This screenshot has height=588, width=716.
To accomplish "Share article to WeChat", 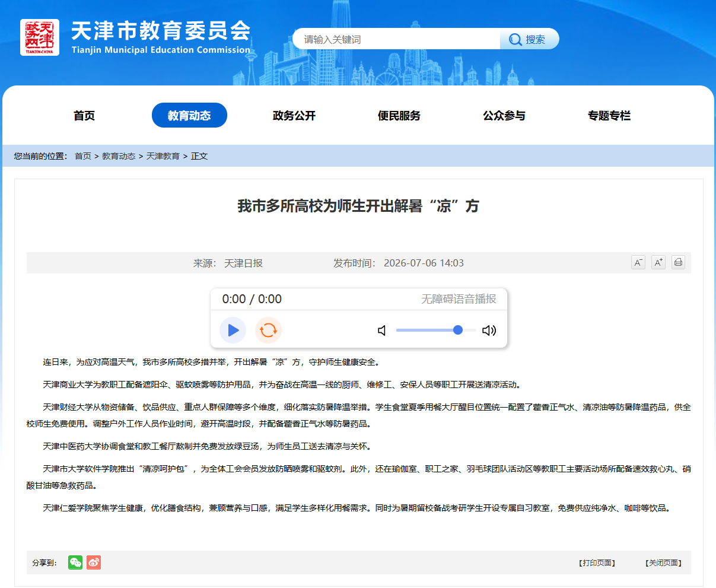I will coord(75,562).
